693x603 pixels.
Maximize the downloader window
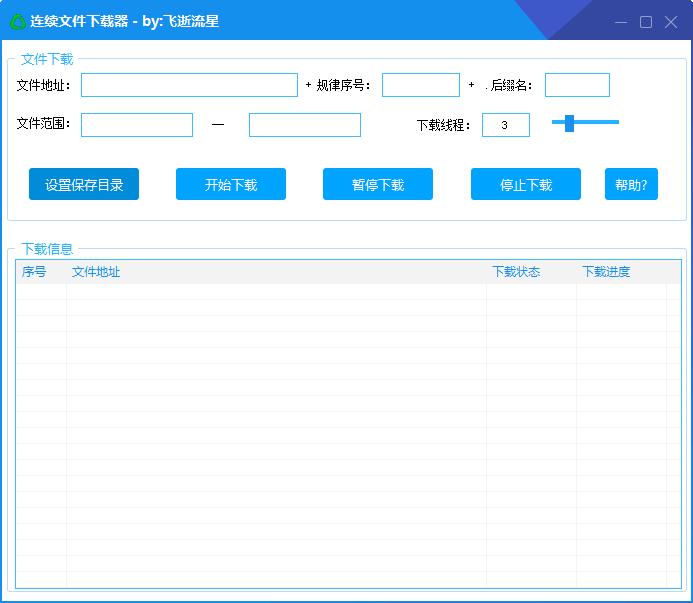(646, 22)
